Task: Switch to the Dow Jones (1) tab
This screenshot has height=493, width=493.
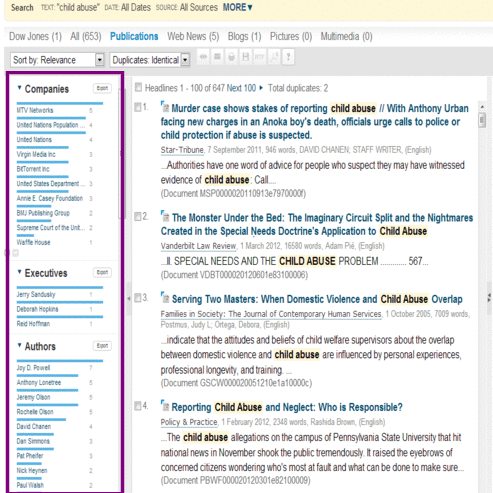Action: [x=35, y=36]
